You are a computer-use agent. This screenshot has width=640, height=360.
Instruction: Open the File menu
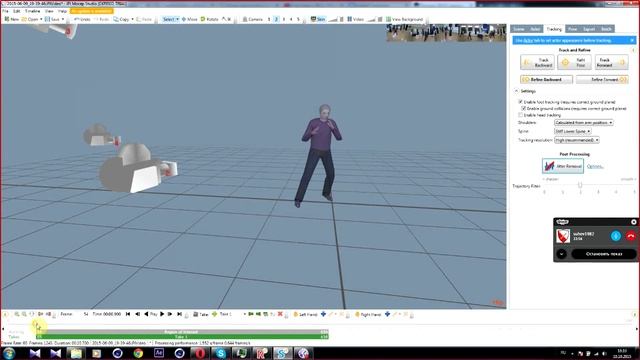coord(5,11)
